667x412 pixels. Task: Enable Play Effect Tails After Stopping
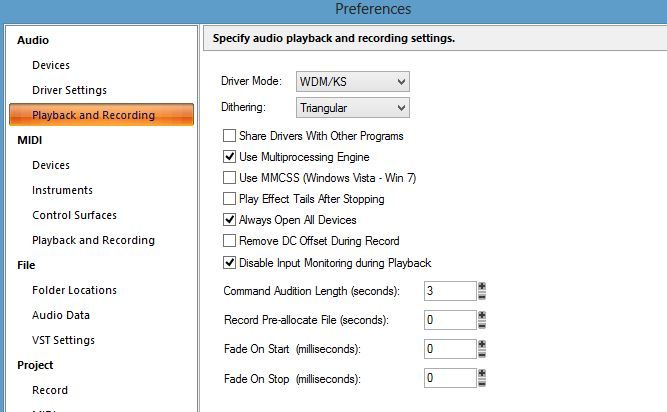[x=230, y=199]
